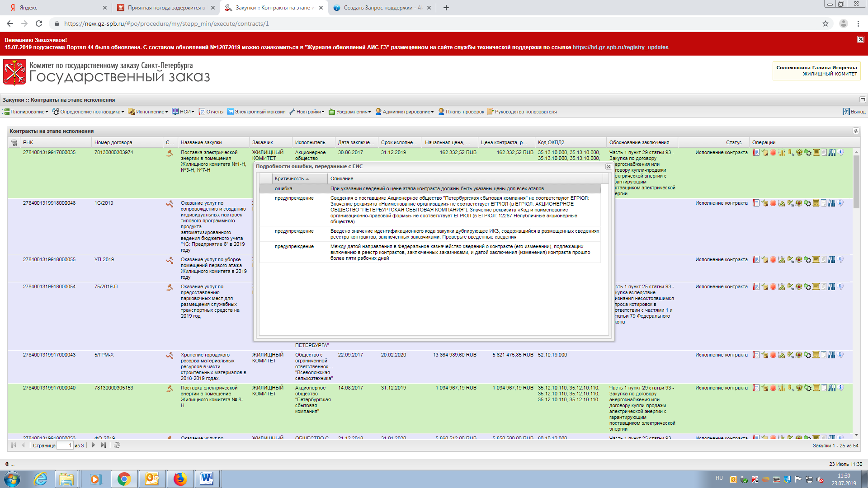Click the Выход logout button

click(x=854, y=112)
